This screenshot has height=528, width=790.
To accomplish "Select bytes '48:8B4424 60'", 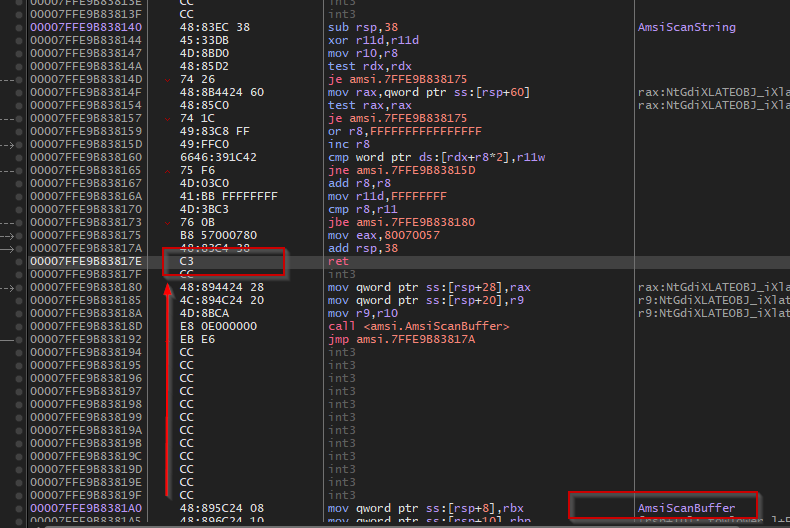I will tap(222, 92).
